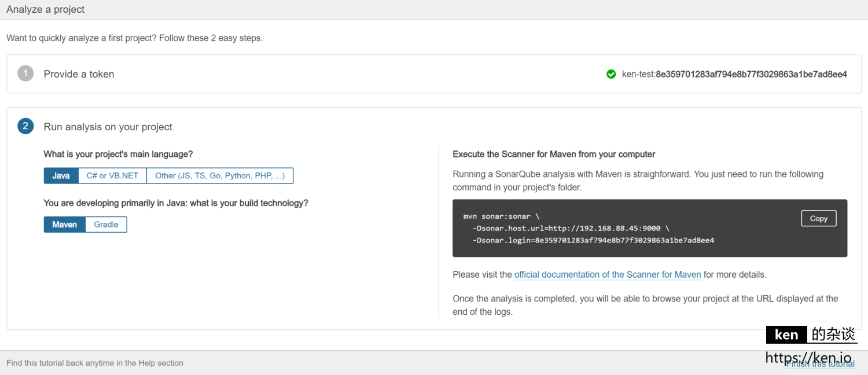This screenshot has width=868, height=375.
Task: Click 'Find this tutorial back anytime' footer text
Action: click(x=95, y=363)
